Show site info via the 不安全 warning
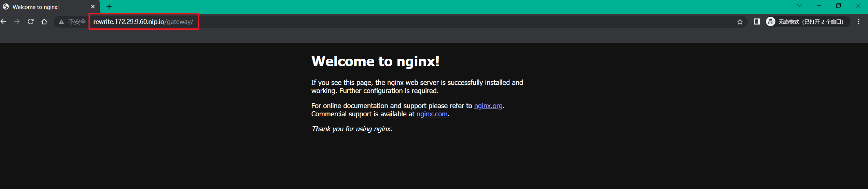 click(72, 22)
